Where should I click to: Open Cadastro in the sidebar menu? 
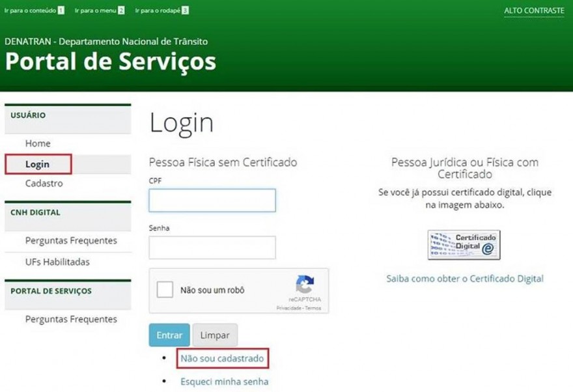pyautogui.click(x=44, y=184)
